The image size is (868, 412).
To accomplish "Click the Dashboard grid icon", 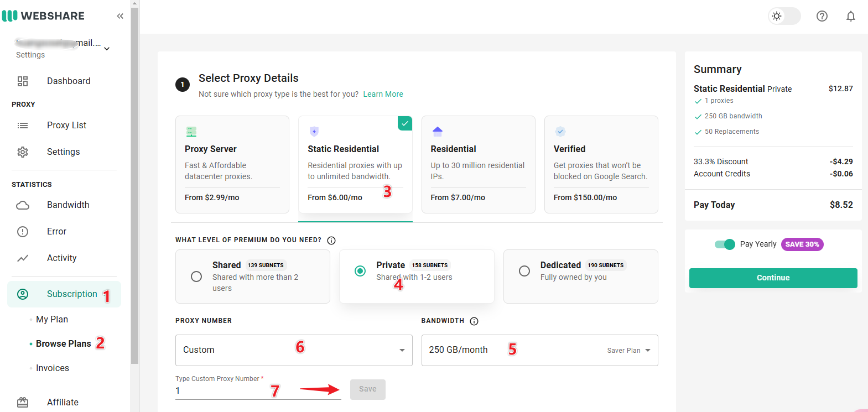I will point(23,81).
